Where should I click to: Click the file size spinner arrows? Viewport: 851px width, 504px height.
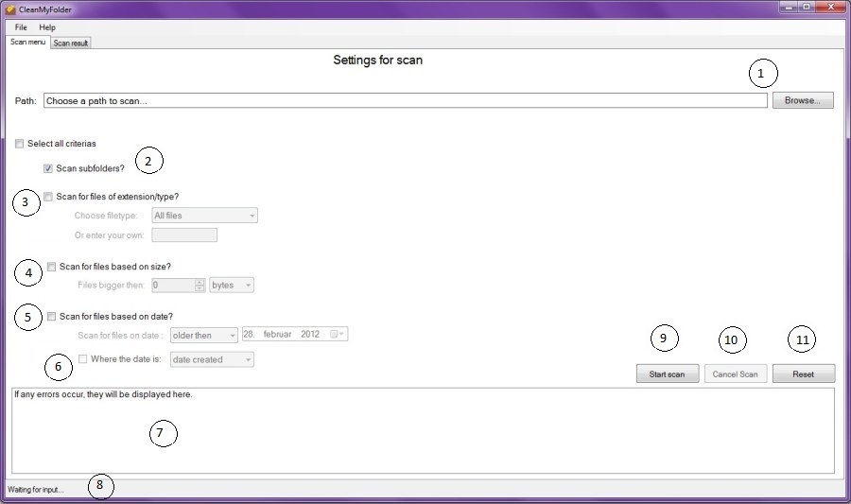coord(200,285)
